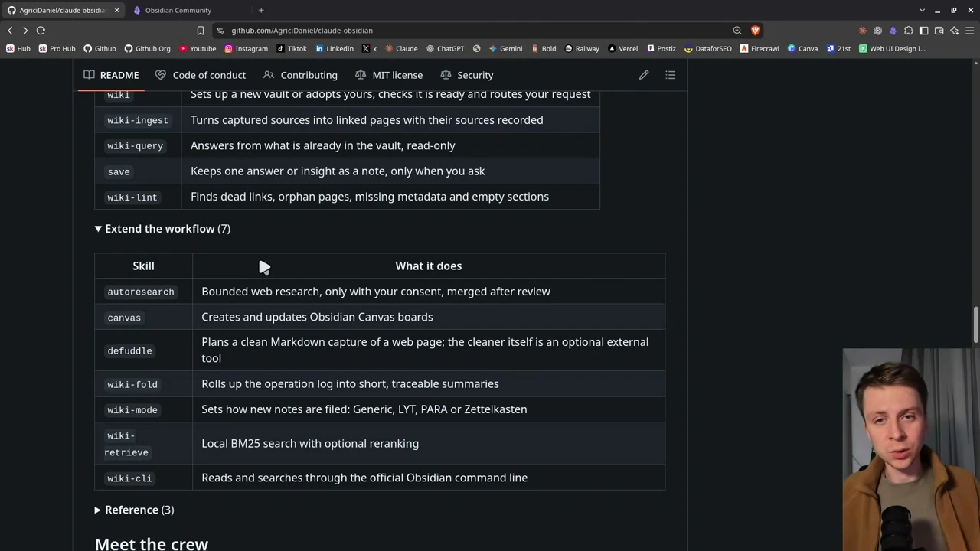980x551 pixels.
Task: Open the ChatGPT extension icon in toolbar
Action: point(878,31)
